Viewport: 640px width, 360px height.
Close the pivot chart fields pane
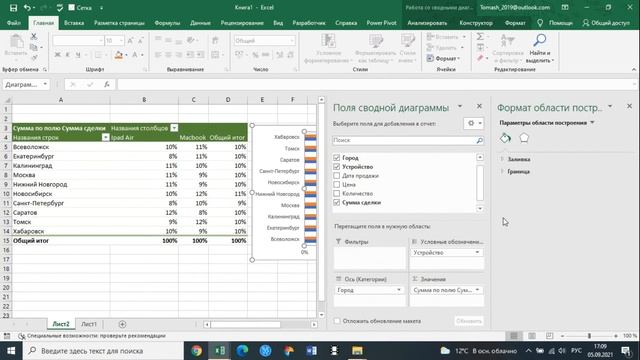(479, 107)
